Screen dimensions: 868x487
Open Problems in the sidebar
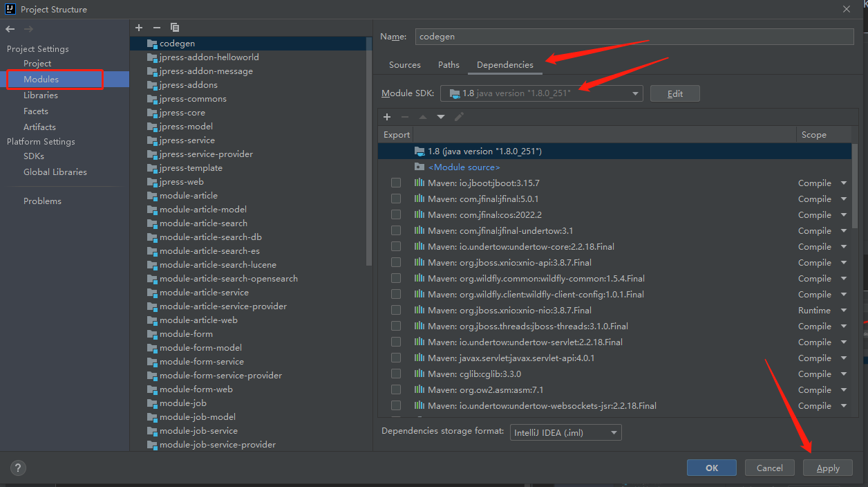click(x=42, y=201)
